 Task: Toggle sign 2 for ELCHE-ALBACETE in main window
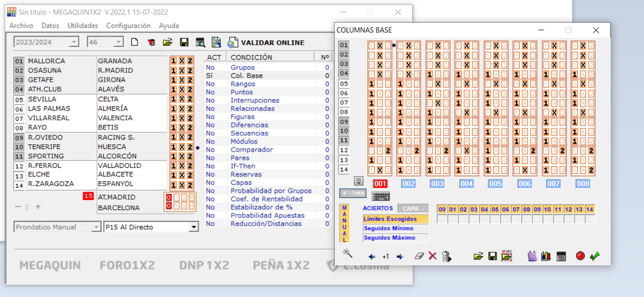tap(190, 174)
